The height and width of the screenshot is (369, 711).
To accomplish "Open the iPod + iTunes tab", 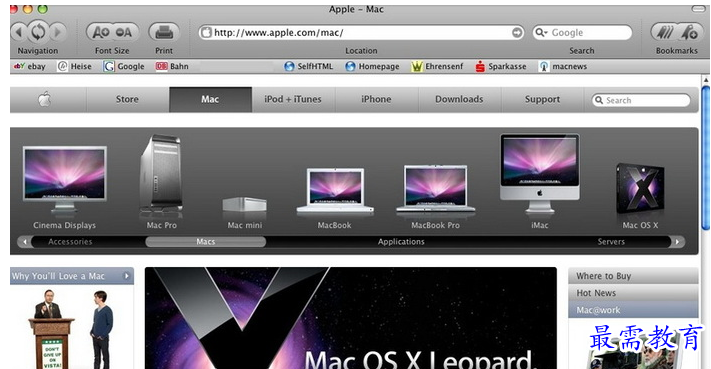I will pyautogui.click(x=293, y=99).
